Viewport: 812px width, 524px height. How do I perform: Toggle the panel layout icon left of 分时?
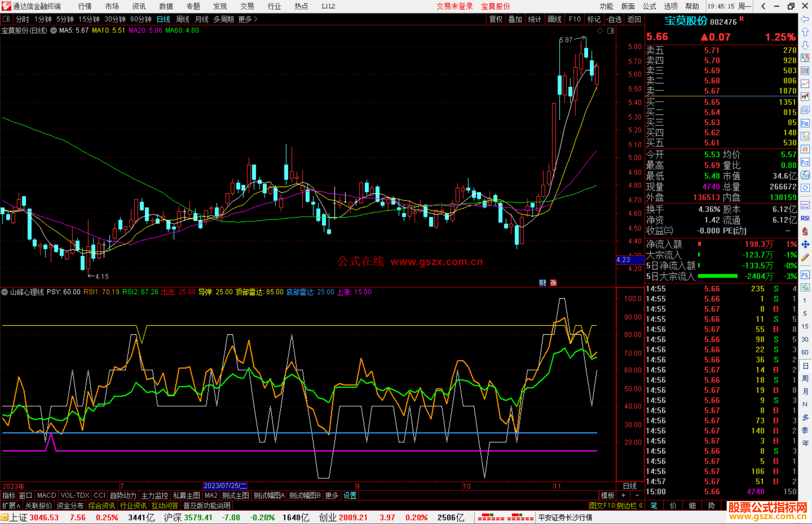pos(6,19)
